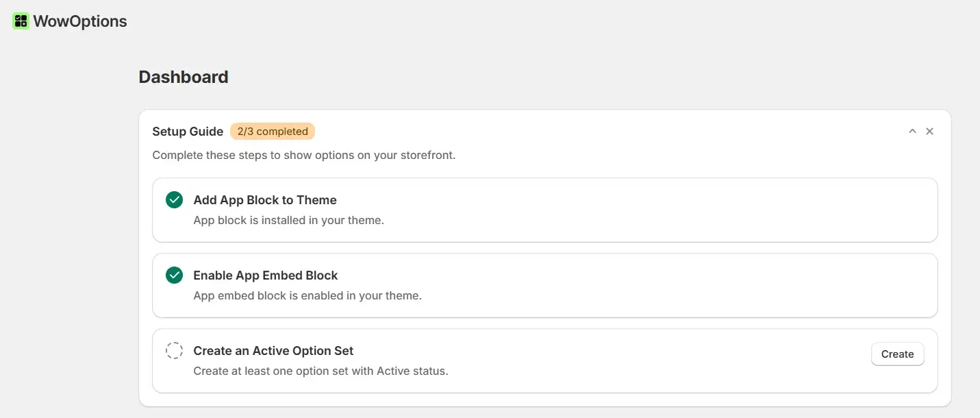Open the Dashboard heading area
Screen dimensions: 980x418
tap(183, 77)
